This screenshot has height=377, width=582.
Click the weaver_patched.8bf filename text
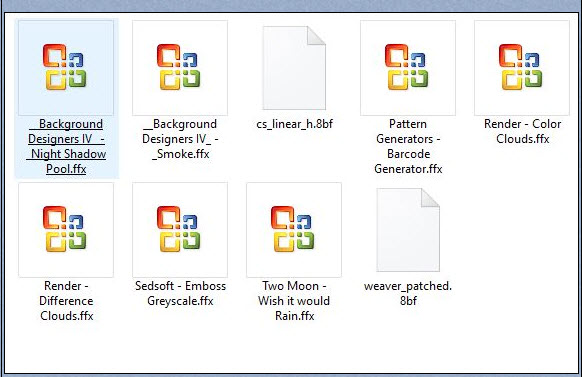[x=408, y=293]
